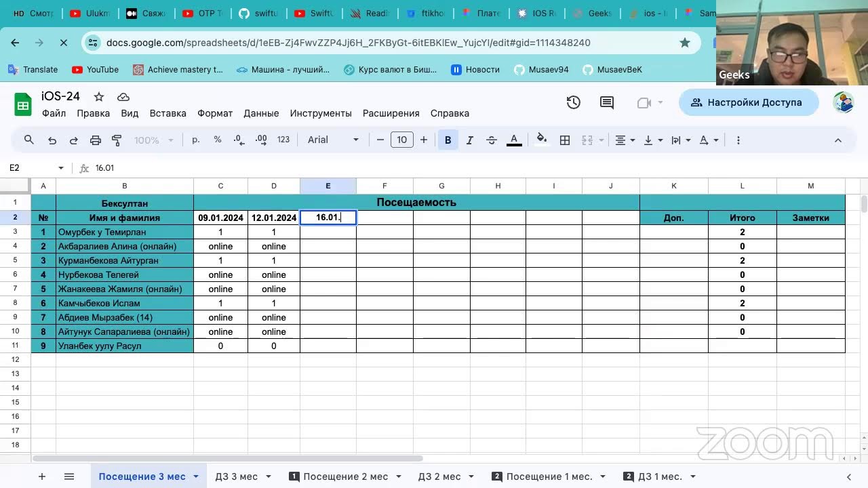This screenshot has width=868, height=488.
Task: Click the font size field showing 10
Action: [402, 140]
